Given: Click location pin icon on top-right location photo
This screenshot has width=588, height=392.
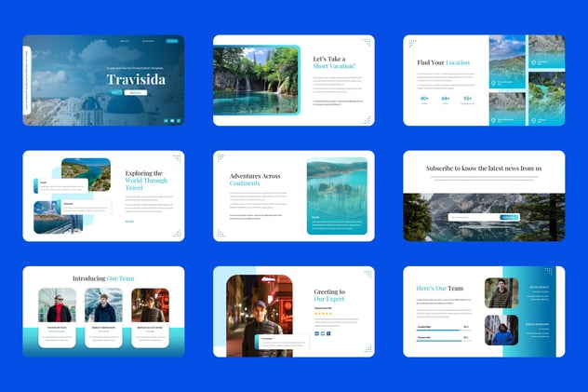Looking at the screenshot, I should tap(534, 62).
